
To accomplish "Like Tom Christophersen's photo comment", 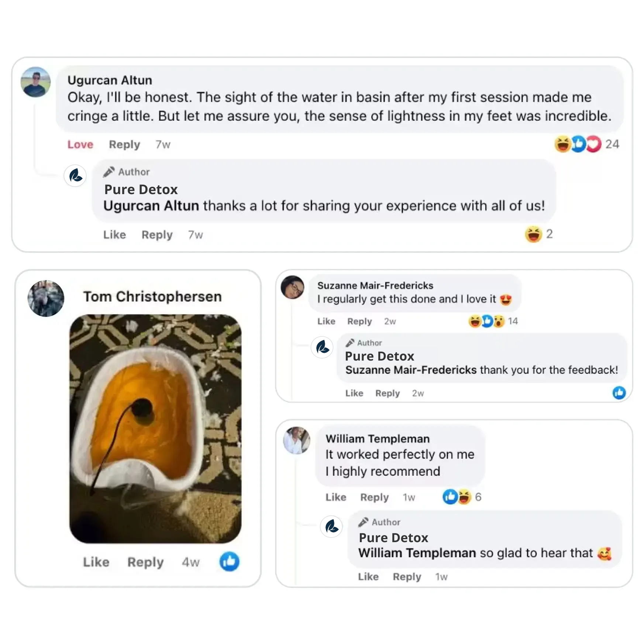I will pos(96,562).
